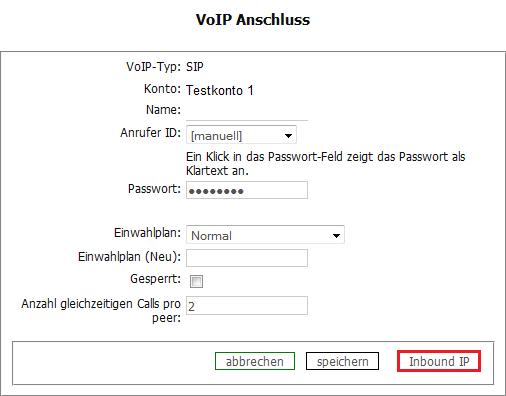Click the SIP value next to VoIP-Typ
The width and height of the screenshot is (506, 396).
click(195, 67)
